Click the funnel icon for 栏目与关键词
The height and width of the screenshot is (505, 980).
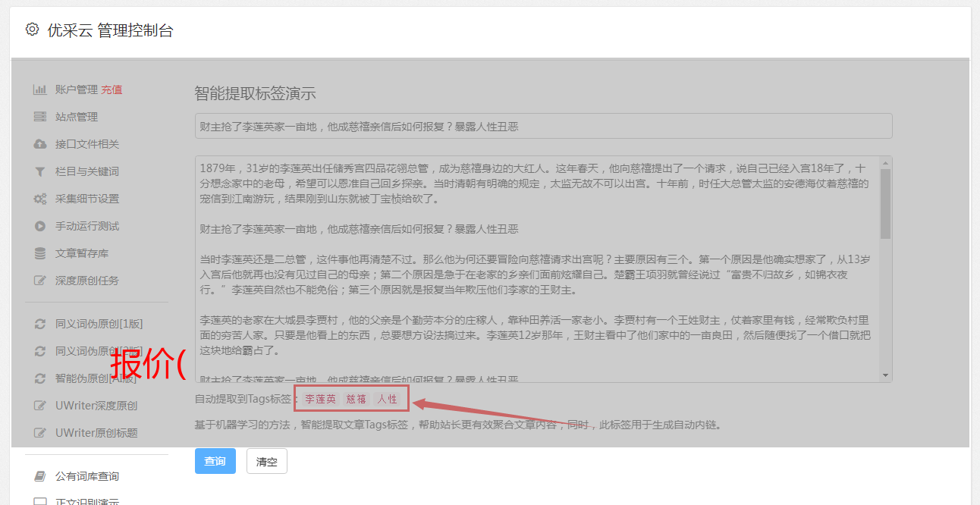pyautogui.click(x=40, y=171)
